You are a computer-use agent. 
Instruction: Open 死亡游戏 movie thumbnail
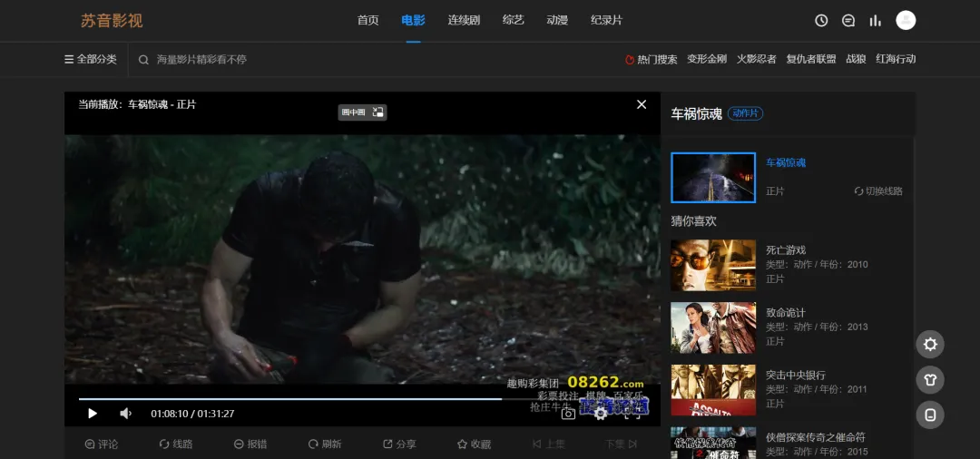713,266
